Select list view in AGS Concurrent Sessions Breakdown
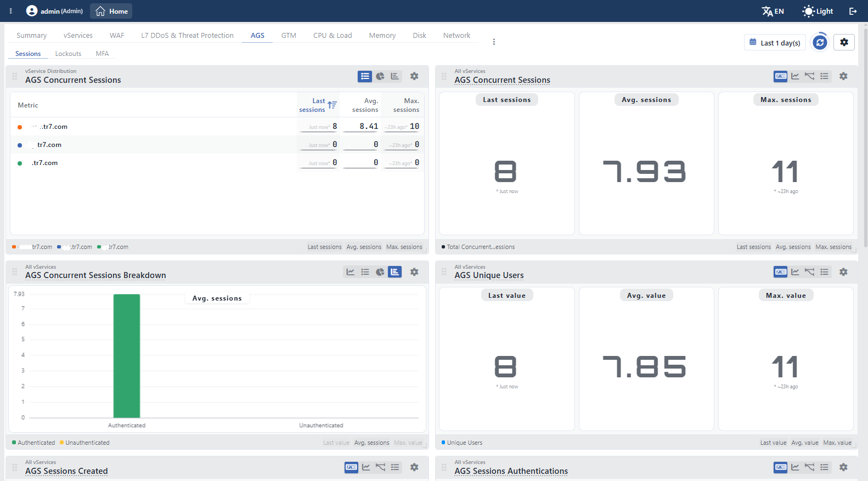Viewport: 868px width, 481px height. tap(365, 271)
